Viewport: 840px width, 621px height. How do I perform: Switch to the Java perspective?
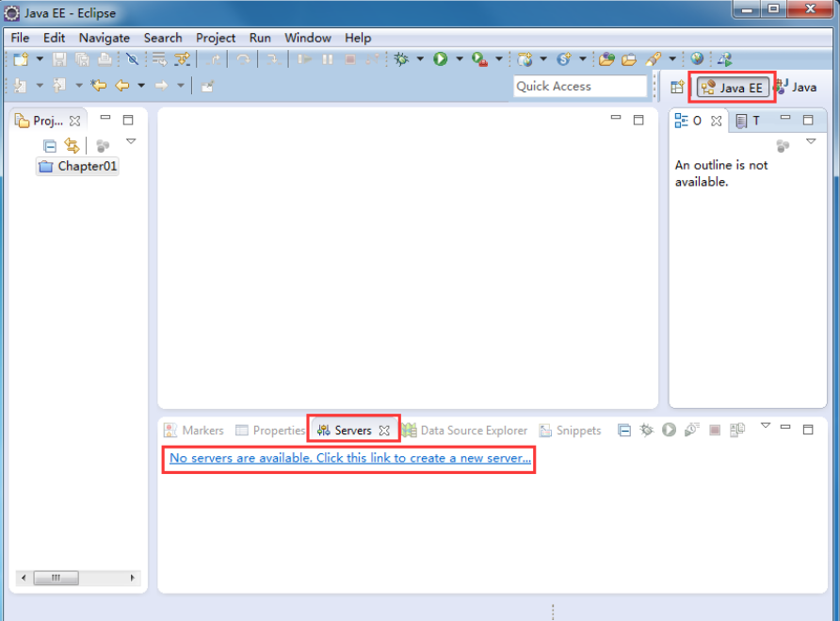coord(796,87)
